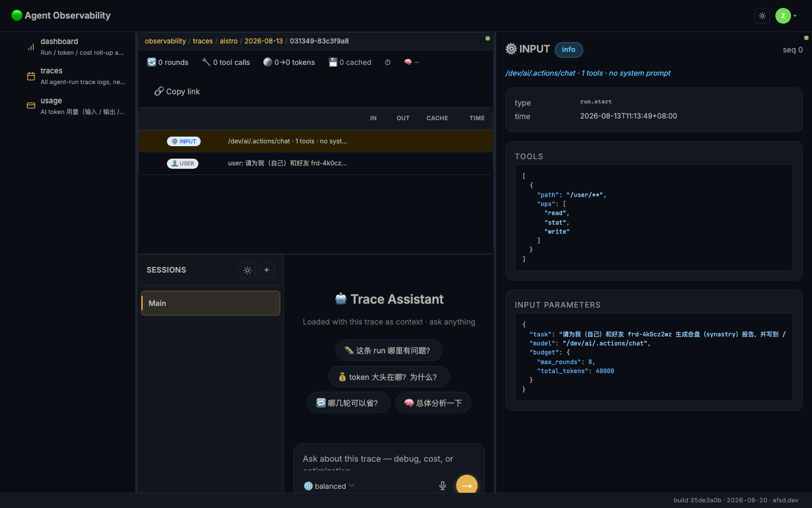Open the traces sidebar item
Image resolution: width=812 pixels, height=508 pixels.
point(76,76)
